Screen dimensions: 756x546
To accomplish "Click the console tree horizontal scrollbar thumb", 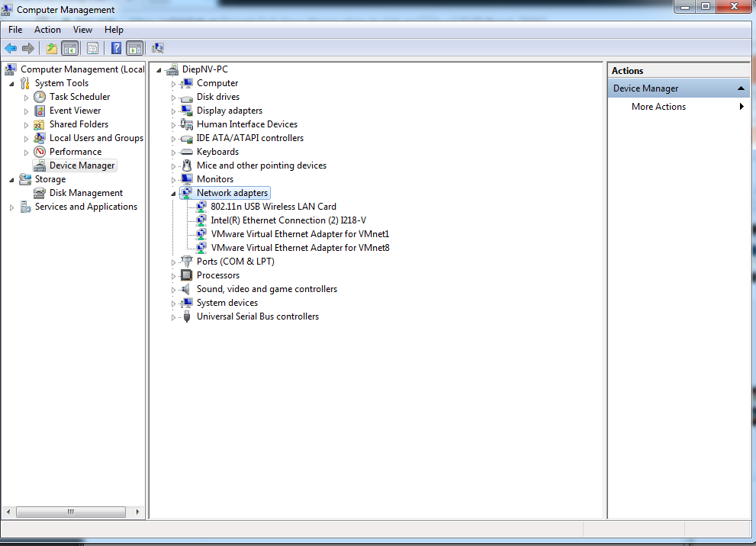I will pos(71,512).
